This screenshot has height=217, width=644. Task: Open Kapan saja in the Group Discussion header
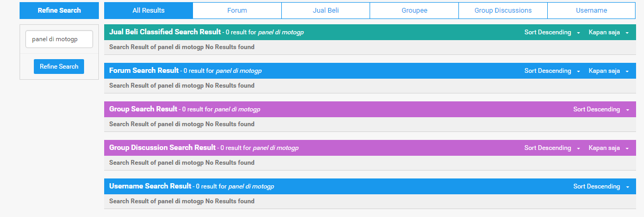(609, 148)
